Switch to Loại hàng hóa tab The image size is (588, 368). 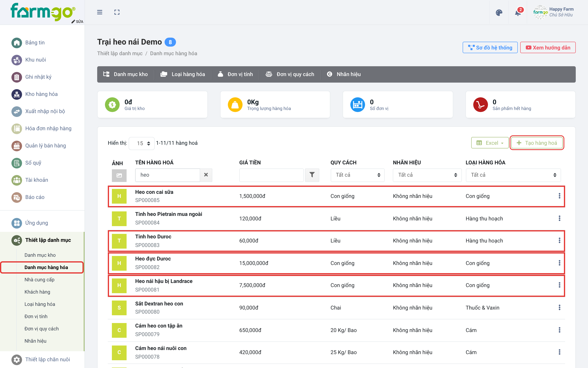[183, 74]
